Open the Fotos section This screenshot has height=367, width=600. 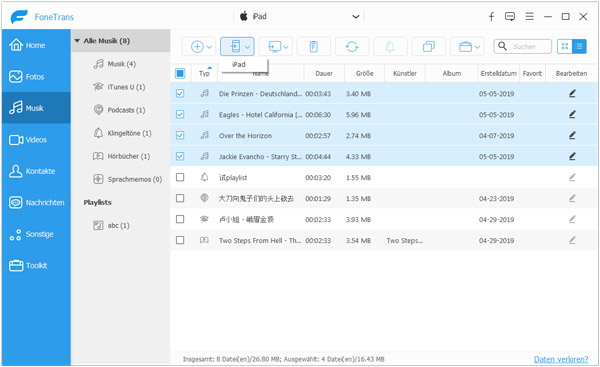point(36,77)
